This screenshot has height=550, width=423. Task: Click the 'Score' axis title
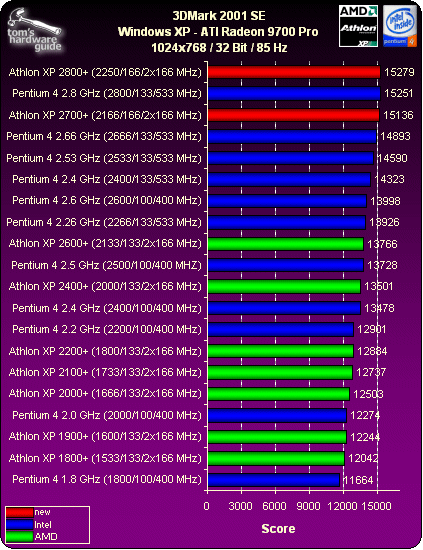click(278, 529)
